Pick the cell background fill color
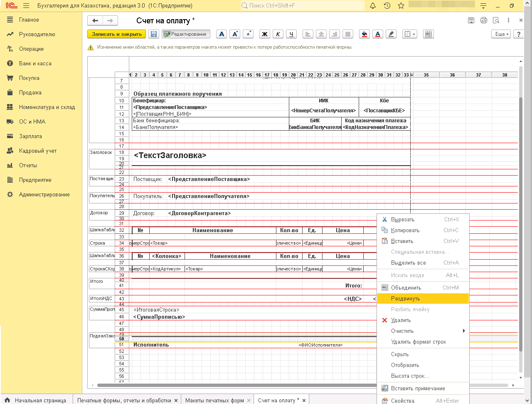 tap(365, 34)
